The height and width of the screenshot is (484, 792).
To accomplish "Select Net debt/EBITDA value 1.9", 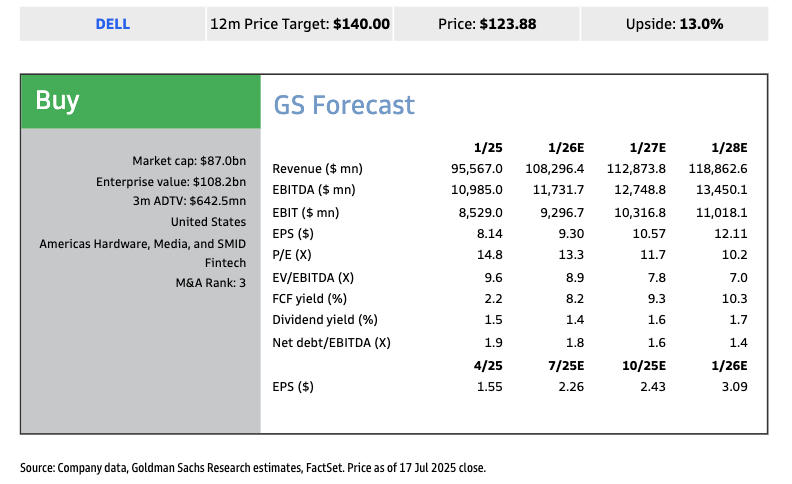I will [493, 343].
